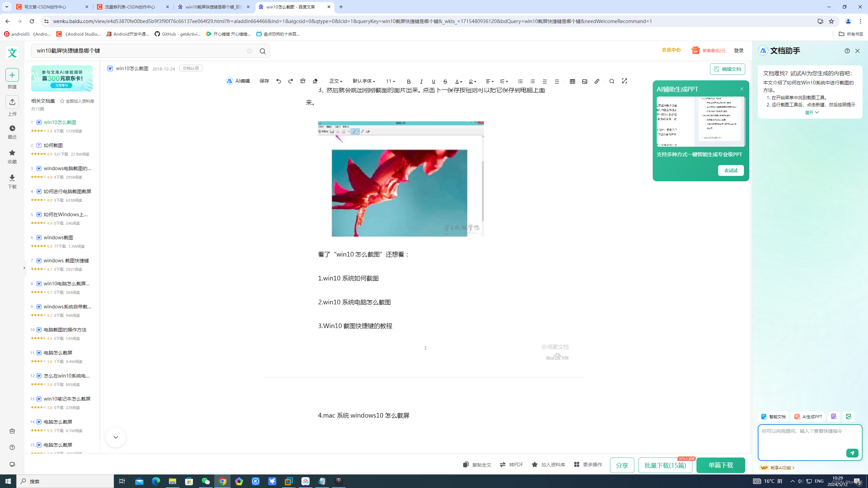This screenshot has height=488, width=868.
Task: Click the upload icon in left sidebar
Action: (12, 102)
